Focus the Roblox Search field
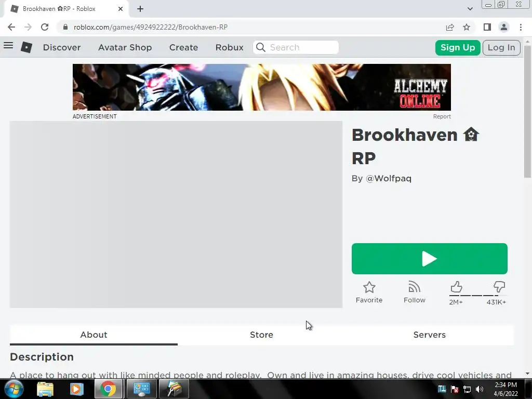532x399 pixels. click(x=296, y=47)
